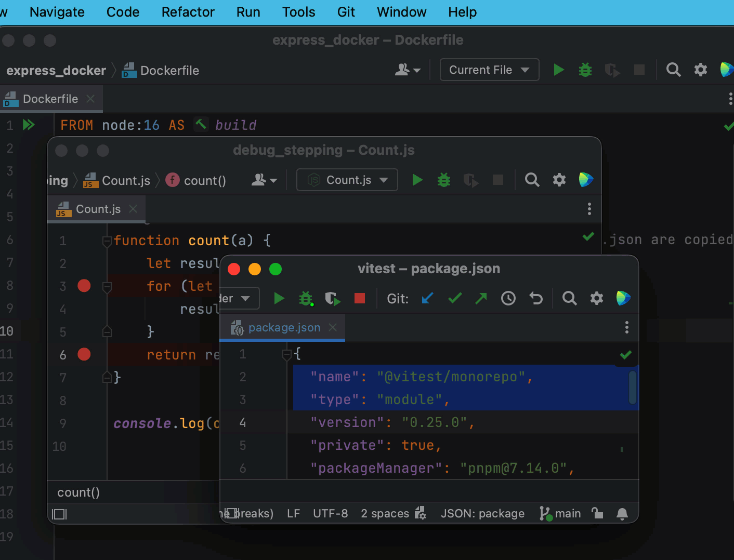Image resolution: width=734 pixels, height=560 pixels.
Task: Open the Current File configuration dropdown
Action: [x=489, y=70]
